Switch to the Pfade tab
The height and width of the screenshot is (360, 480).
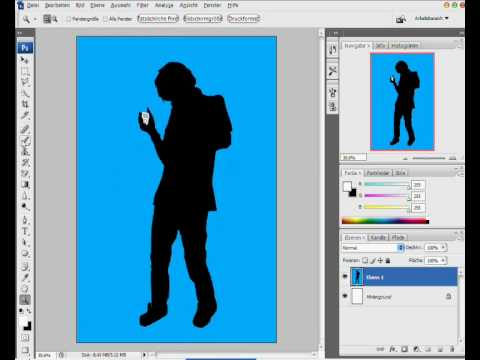(398, 237)
